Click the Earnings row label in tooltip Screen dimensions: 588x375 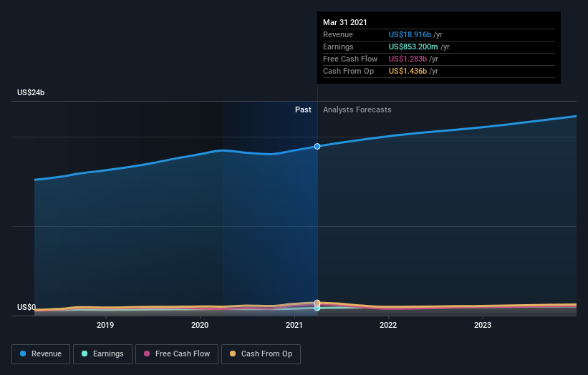tap(338, 47)
